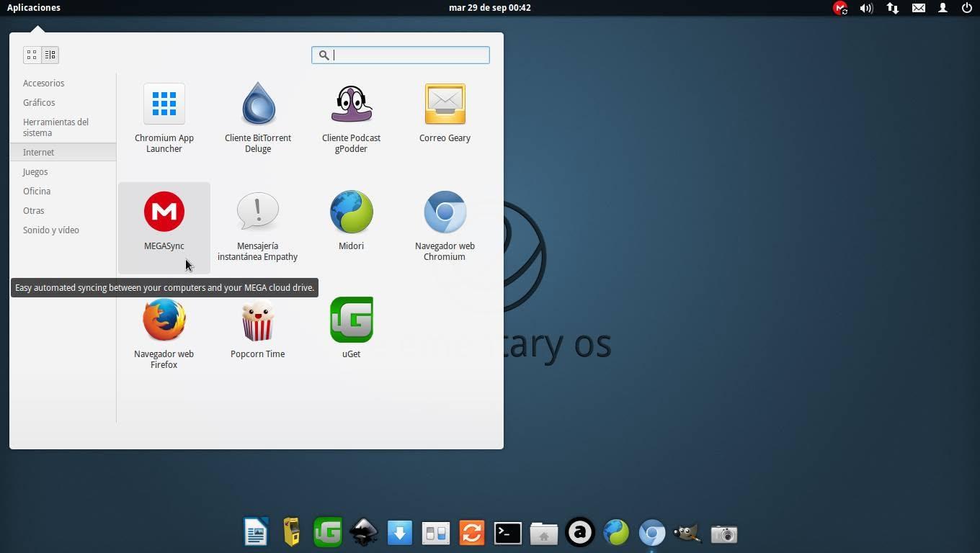Open Mensajería instantánea Empathy
The image size is (980, 553).
coord(258,228)
